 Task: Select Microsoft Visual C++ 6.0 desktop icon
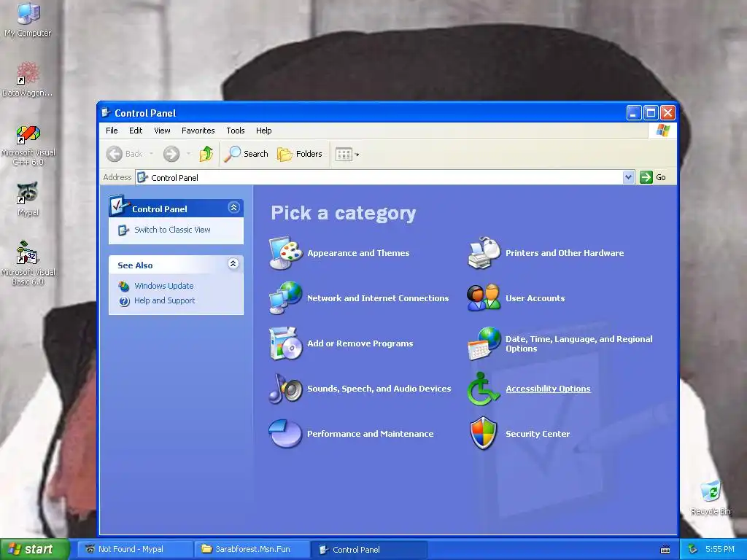click(28, 145)
